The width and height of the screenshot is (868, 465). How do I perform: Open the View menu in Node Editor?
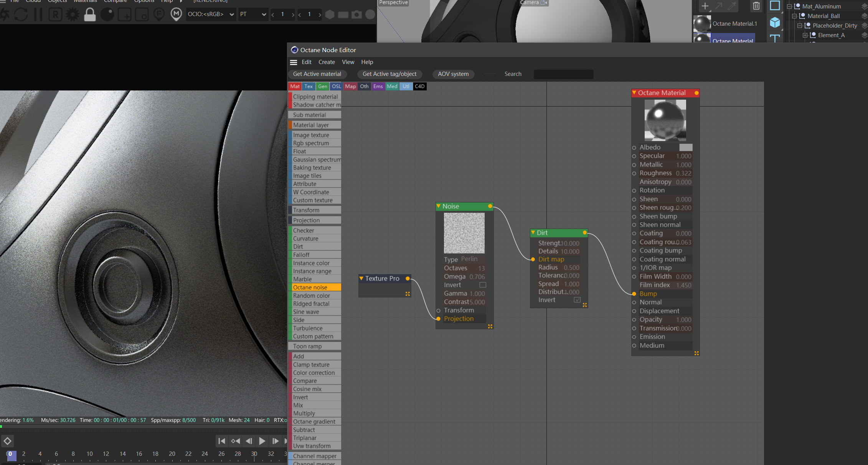(x=348, y=62)
